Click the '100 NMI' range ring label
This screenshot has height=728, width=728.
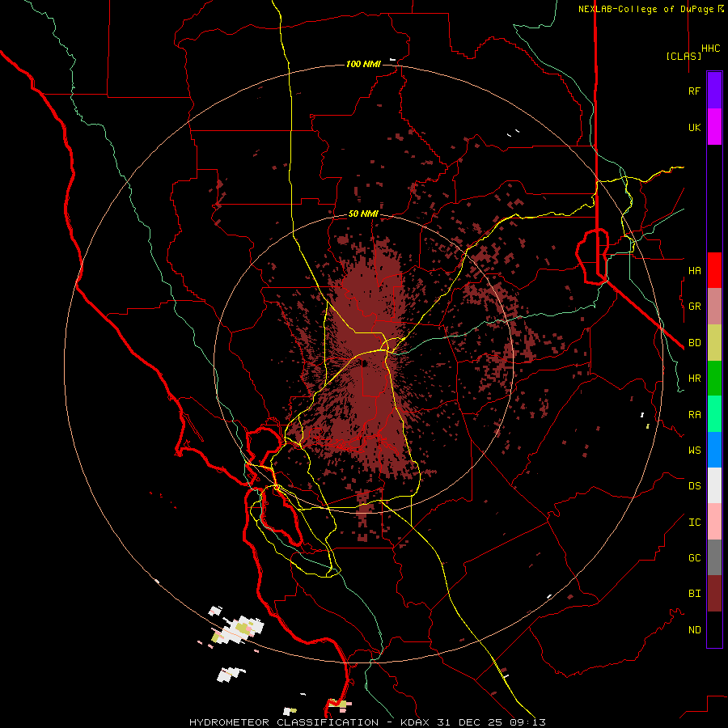click(363, 64)
